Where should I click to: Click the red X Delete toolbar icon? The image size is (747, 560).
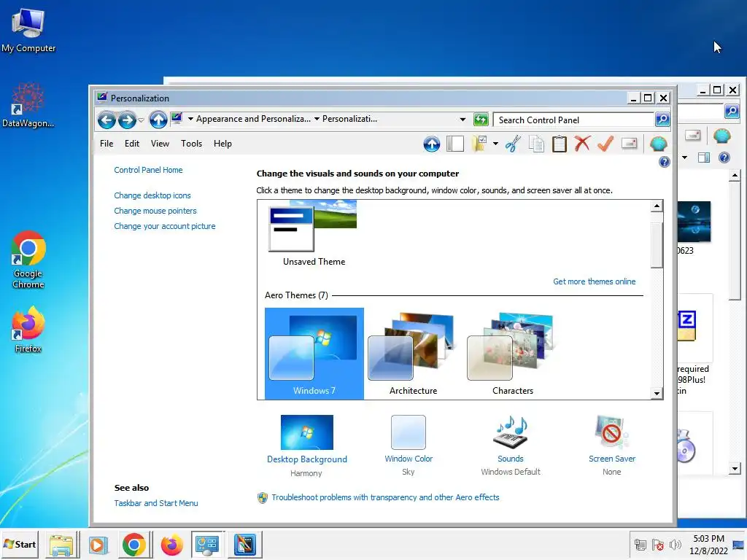[582, 144]
